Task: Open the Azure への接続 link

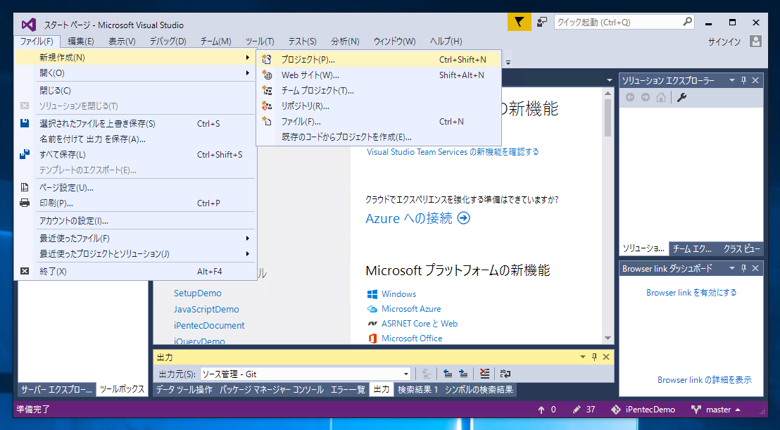Action: (x=418, y=218)
